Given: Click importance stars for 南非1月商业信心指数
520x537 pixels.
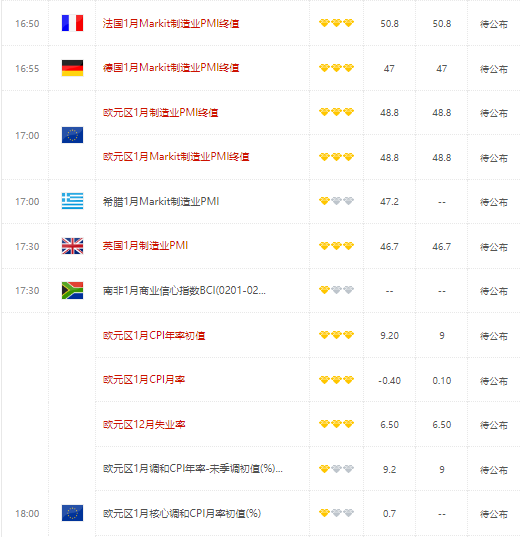Looking at the screenshot, I should (336, 290).
